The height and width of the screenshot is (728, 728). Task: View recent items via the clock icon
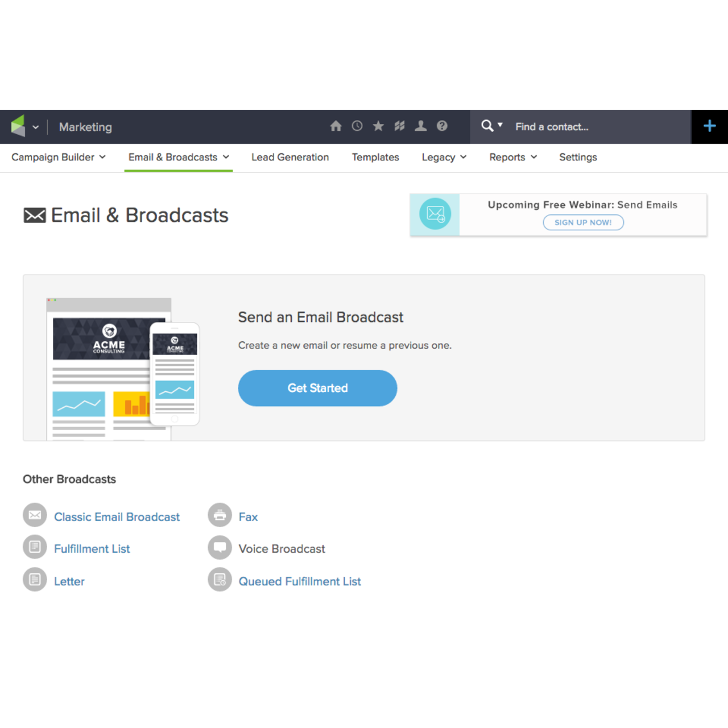[x=357, y=126]
